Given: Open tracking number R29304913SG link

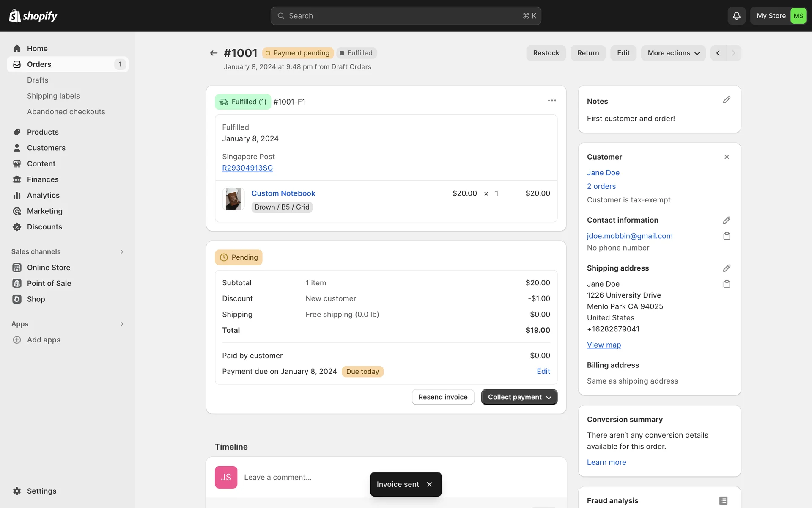Looking at the screenshot, I should pos(247,168).
